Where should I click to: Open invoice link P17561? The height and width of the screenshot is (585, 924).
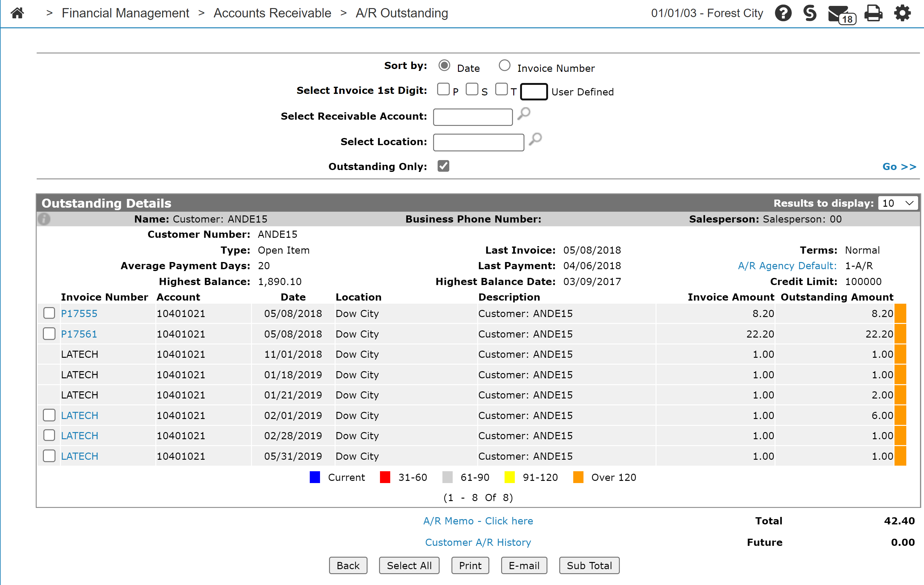click(x=79, y=334)
